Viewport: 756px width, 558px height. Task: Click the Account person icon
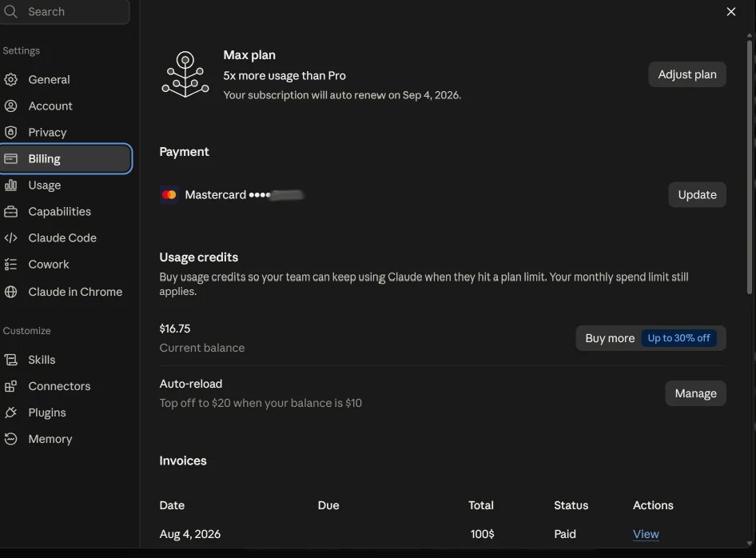[10, 106]
